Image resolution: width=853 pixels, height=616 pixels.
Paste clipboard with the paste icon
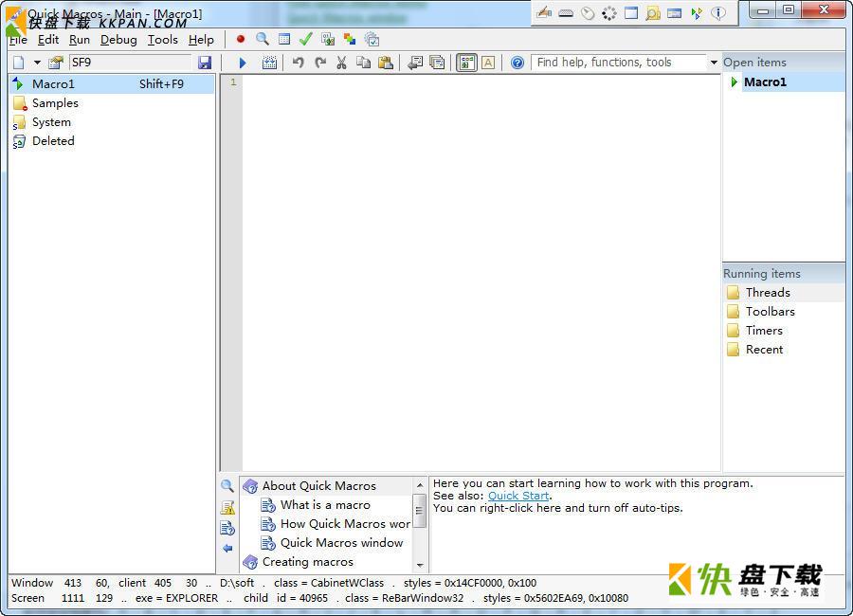385,63
